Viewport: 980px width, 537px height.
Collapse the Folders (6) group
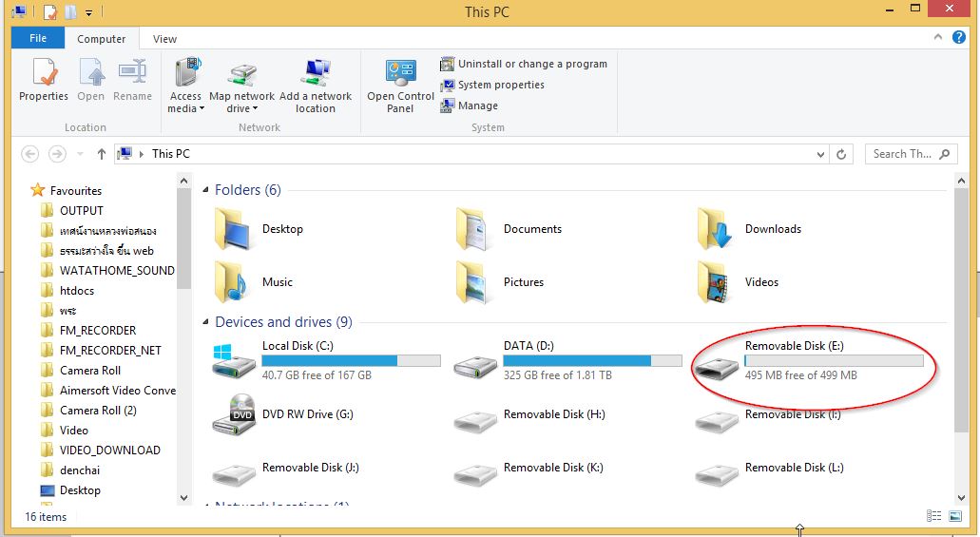coord(206,190)
